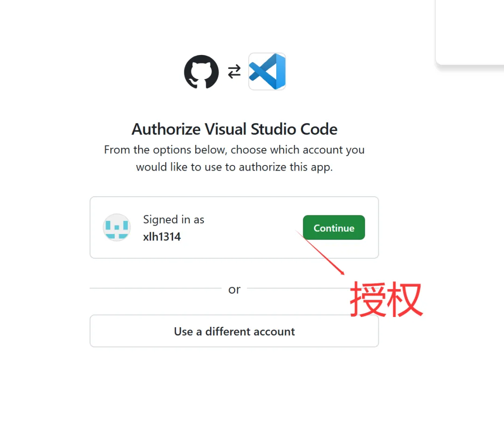Click the red 授权 annotation text
Image resolution: width=504 pixels, height=427 pixels.
(x=386, y=299)
